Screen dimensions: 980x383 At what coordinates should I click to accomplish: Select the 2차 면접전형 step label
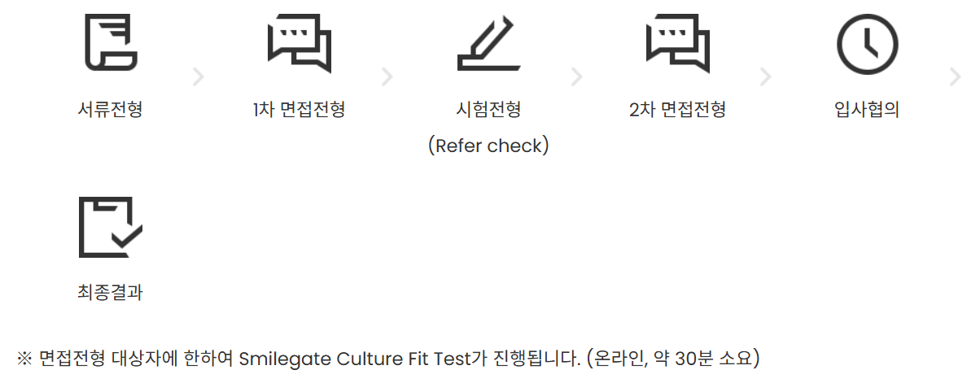pos(678,110)
